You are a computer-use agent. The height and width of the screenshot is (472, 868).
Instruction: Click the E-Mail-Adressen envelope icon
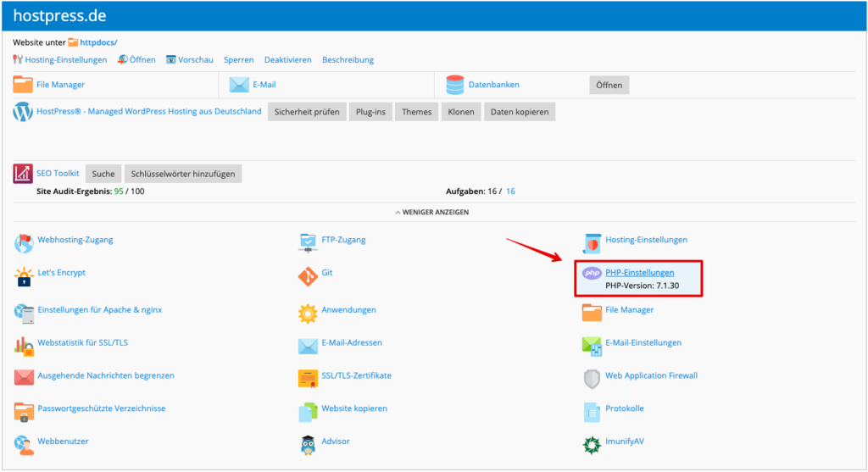308,347
